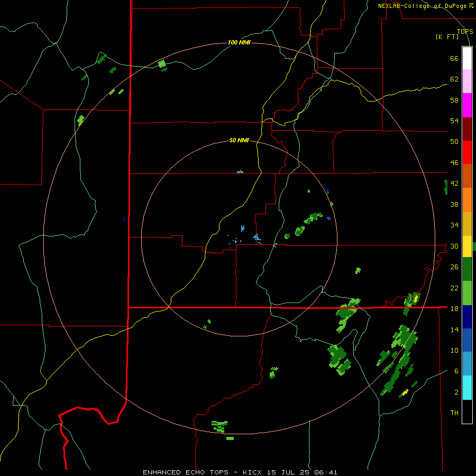Click the 50 NMI range ring label
Screen dimensions: 476x476
click(x=239, y=140)
